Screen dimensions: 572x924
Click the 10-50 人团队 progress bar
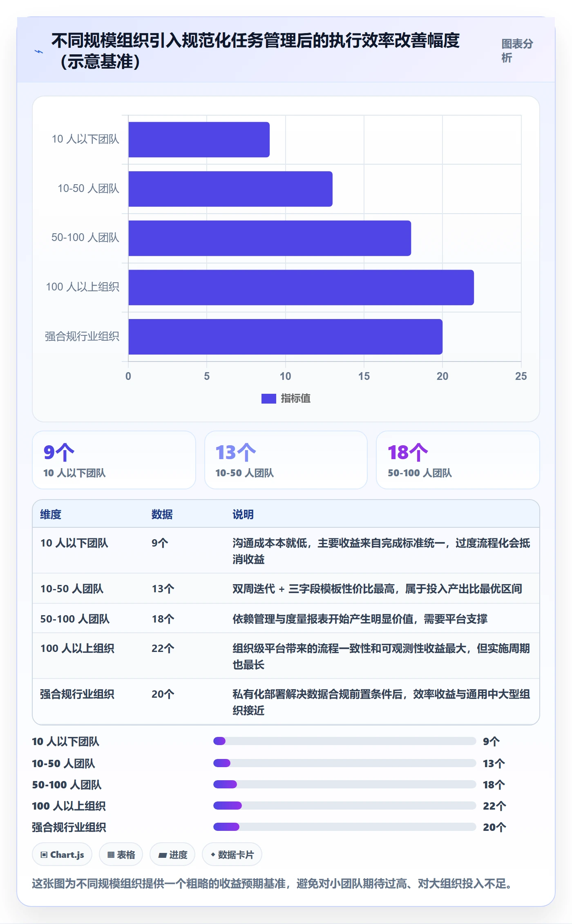[x=345, y=763]
